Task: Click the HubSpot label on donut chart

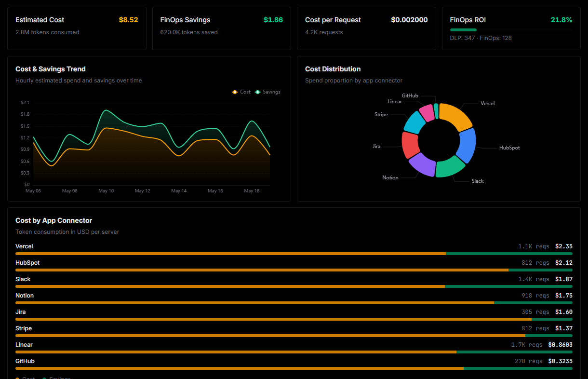Action: [509, 148]
